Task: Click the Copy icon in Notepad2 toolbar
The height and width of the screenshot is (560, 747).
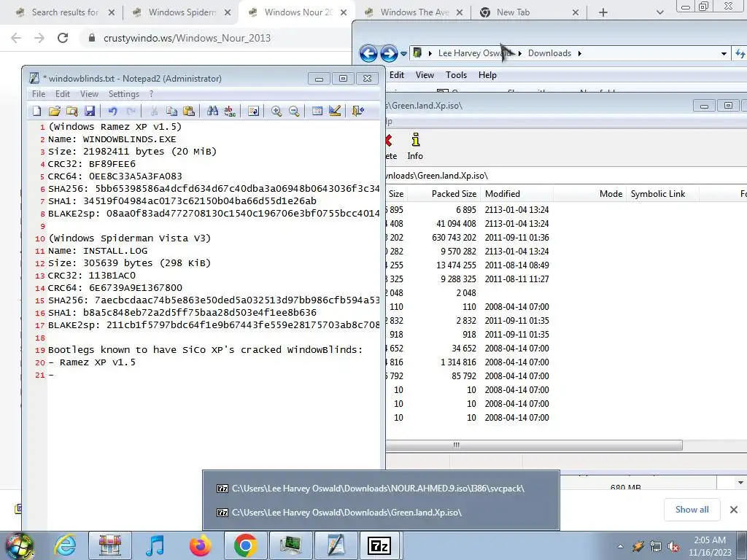Action: point(171,111)
